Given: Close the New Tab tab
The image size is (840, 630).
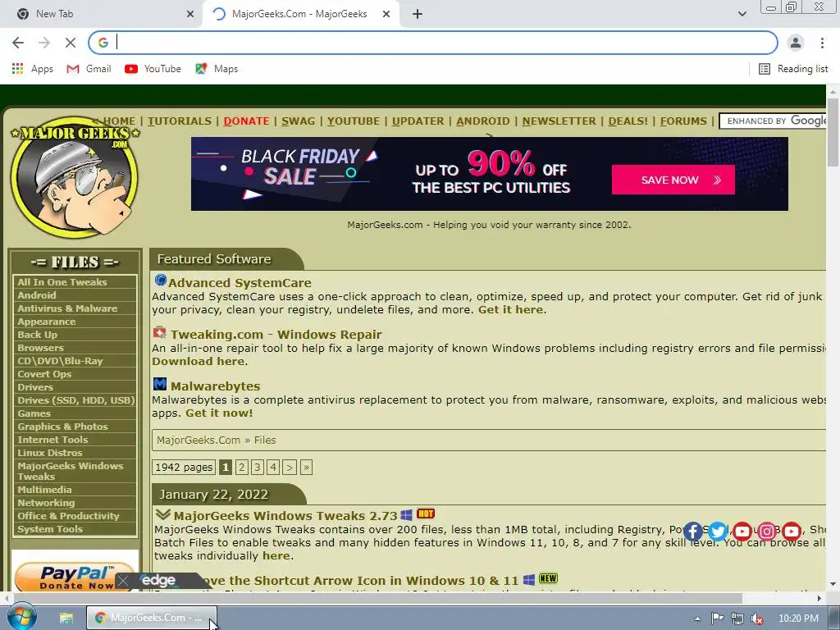Looking at the screenshot, I should click(190, 14).
